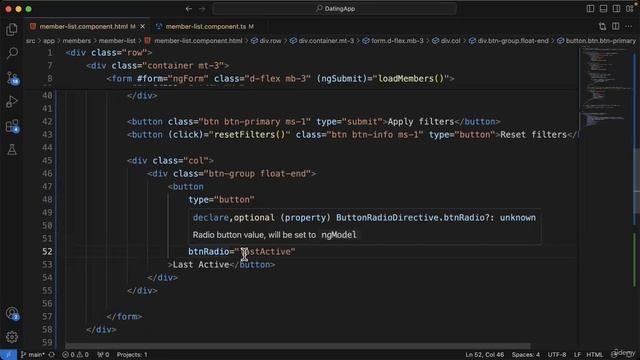Screen dimensions: 640x360
Task: Switch to member-list.component.html tab
Action: click(83, 26)
